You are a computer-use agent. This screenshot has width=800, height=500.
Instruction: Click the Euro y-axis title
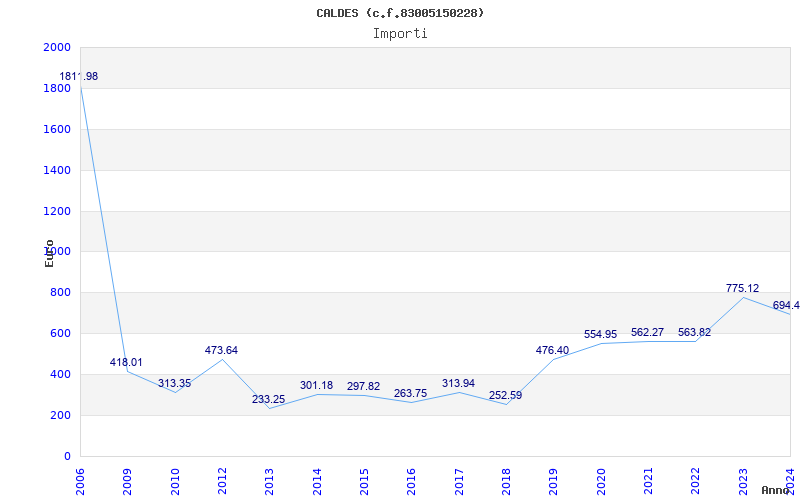pos(49,253)
